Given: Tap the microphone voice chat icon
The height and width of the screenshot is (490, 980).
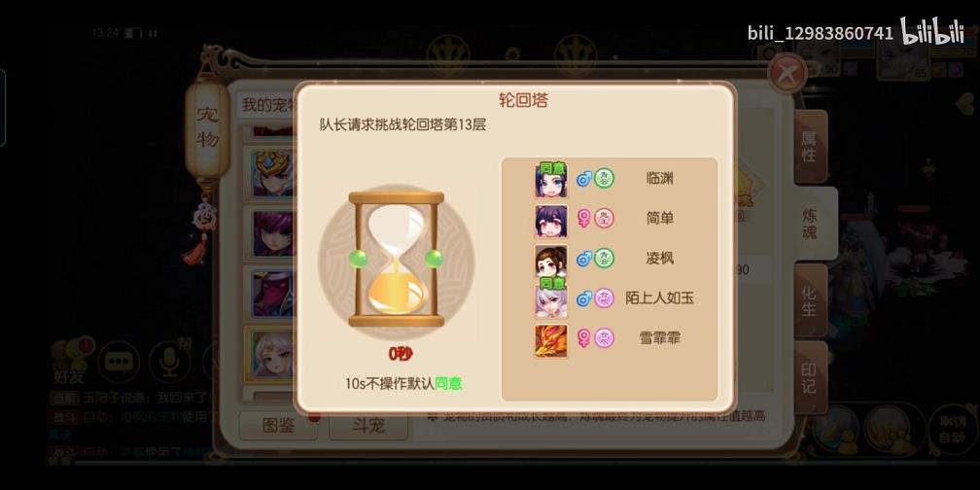Looking at the screenshot, I should click(169, 362).
